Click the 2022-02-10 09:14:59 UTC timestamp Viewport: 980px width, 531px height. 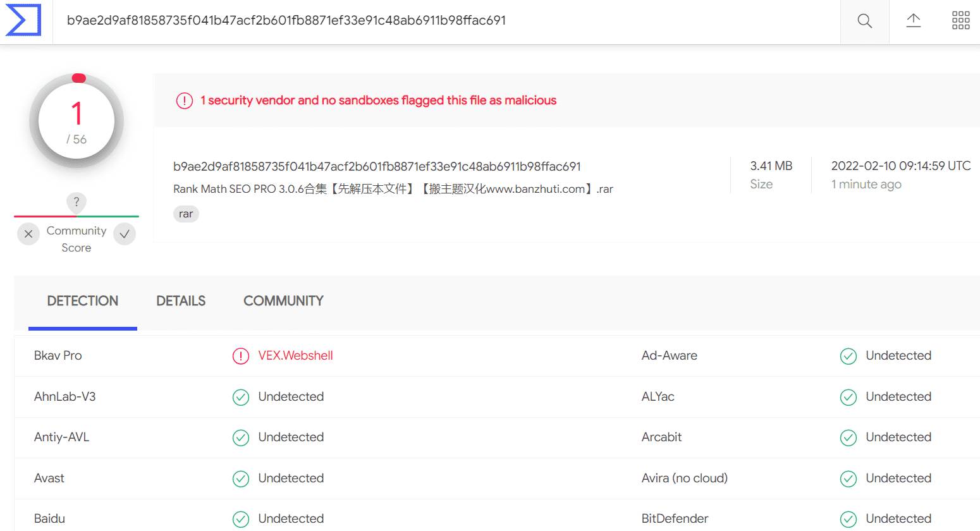[901, 166]
